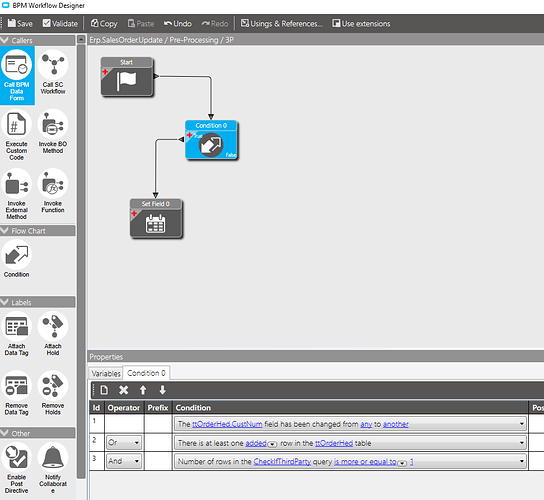The width and height of the screenshot is (544, 500).
Task: Click the Validate toolbar button
Action: tap(60, 24)
